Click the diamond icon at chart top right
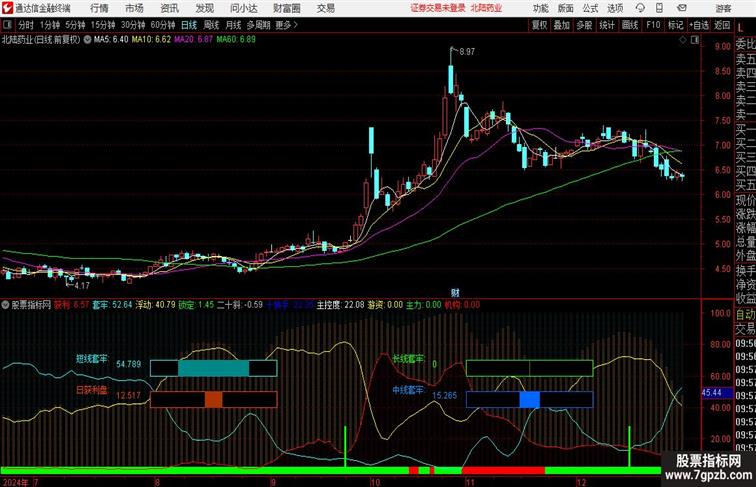 (683, 40)
